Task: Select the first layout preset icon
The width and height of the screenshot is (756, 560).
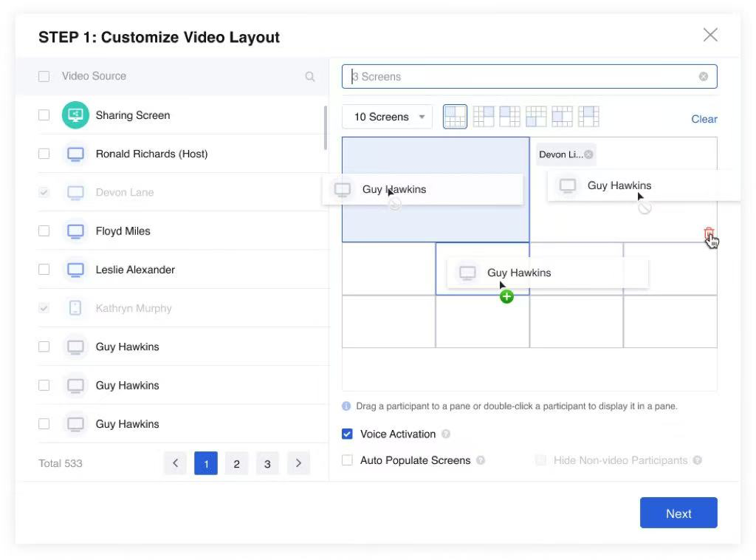Action: pos(455,117)
